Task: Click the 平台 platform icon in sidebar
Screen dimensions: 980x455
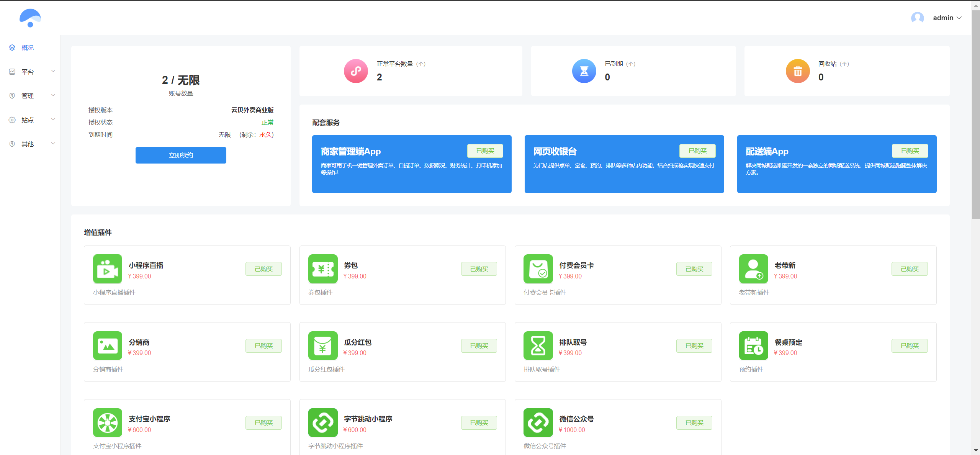Action: [12, 71]
